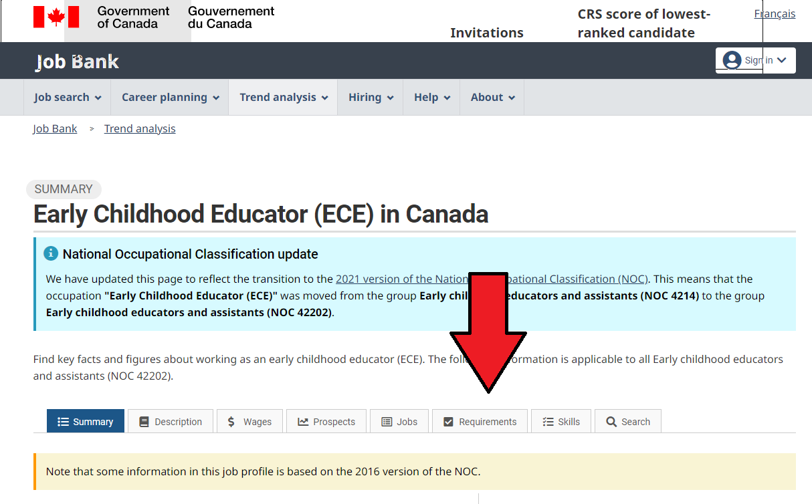
Task: Follow the Trend analysis breadcrumb link
Action: [x=140, y=129]
